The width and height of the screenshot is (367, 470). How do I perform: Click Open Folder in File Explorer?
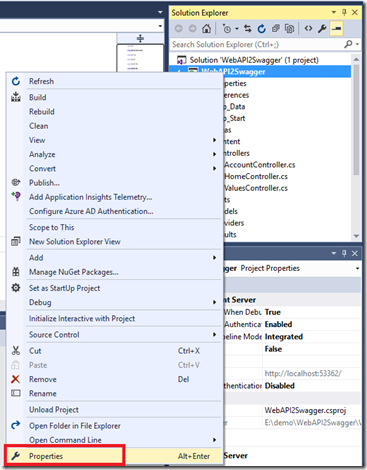tap(114, 426)
